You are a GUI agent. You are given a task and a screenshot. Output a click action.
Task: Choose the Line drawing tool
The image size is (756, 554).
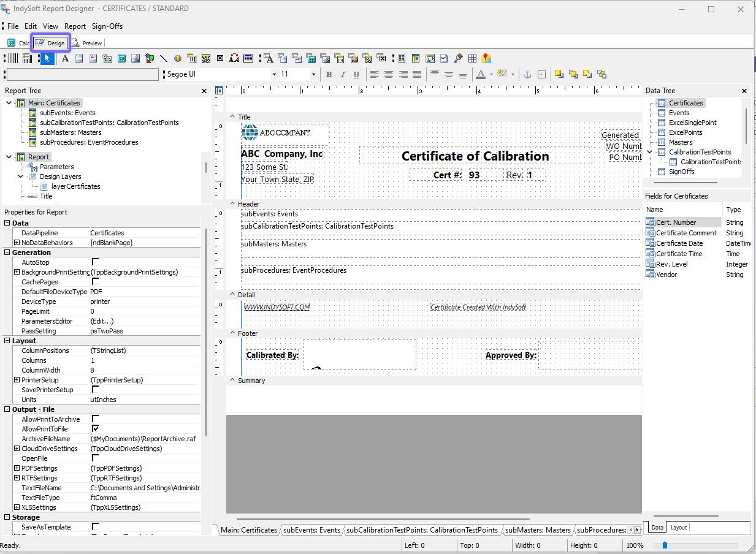click(164, 58)
